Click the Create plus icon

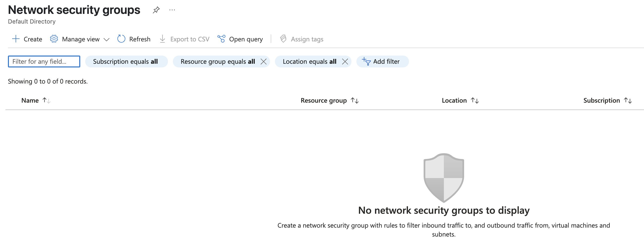coord(16,39)
